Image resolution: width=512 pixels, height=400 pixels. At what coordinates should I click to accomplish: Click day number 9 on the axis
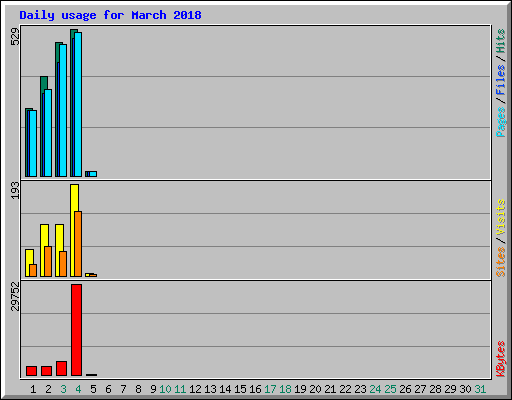point(153,389)
